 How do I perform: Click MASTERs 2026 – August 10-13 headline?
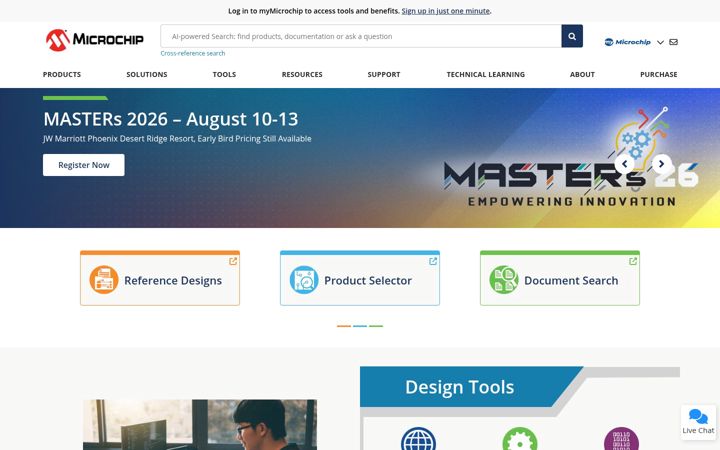click(171, 119)
